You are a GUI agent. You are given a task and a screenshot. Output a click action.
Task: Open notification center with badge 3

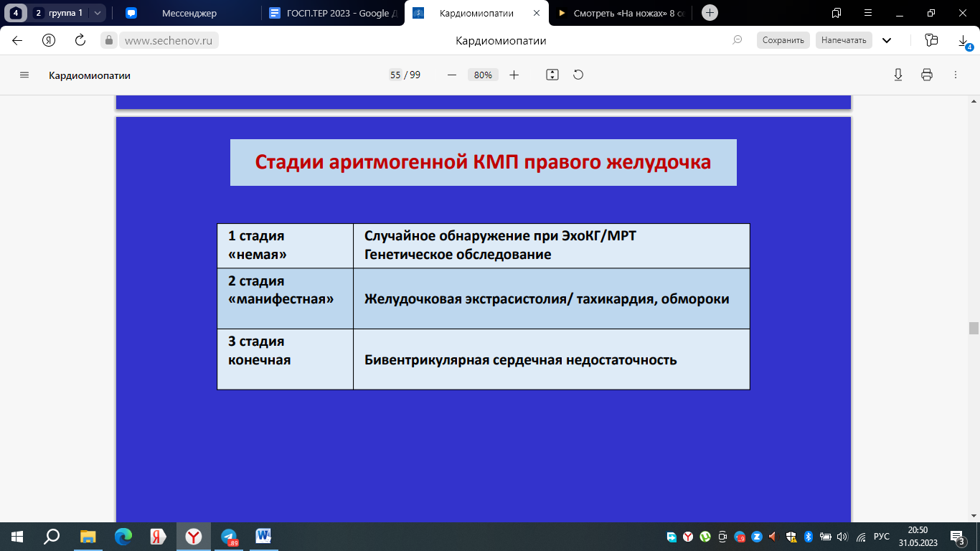coord(958,536)
